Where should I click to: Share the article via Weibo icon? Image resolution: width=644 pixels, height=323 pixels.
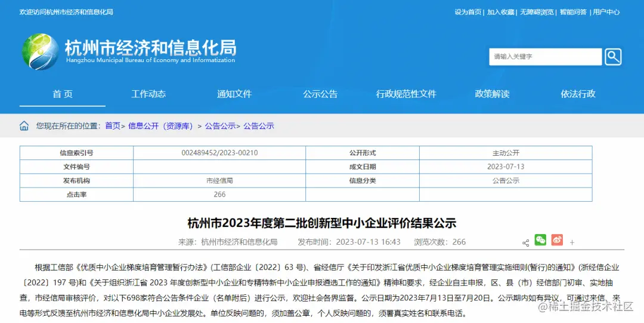pos(557,240)
